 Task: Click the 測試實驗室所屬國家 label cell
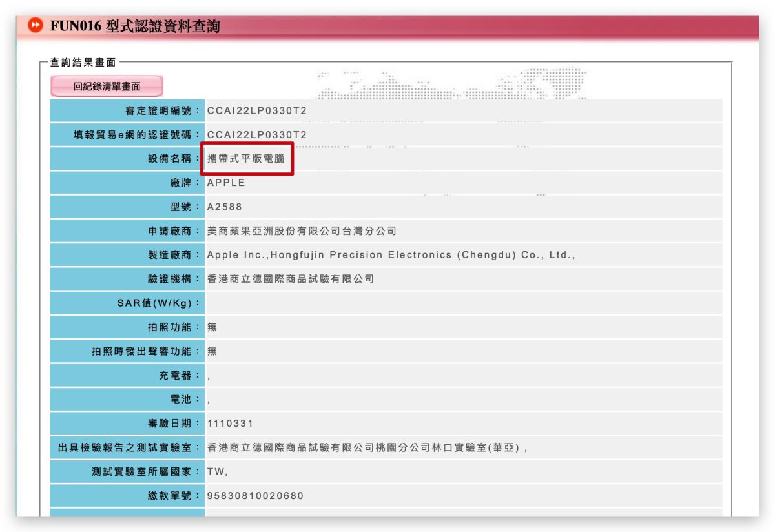coord(128,472)
